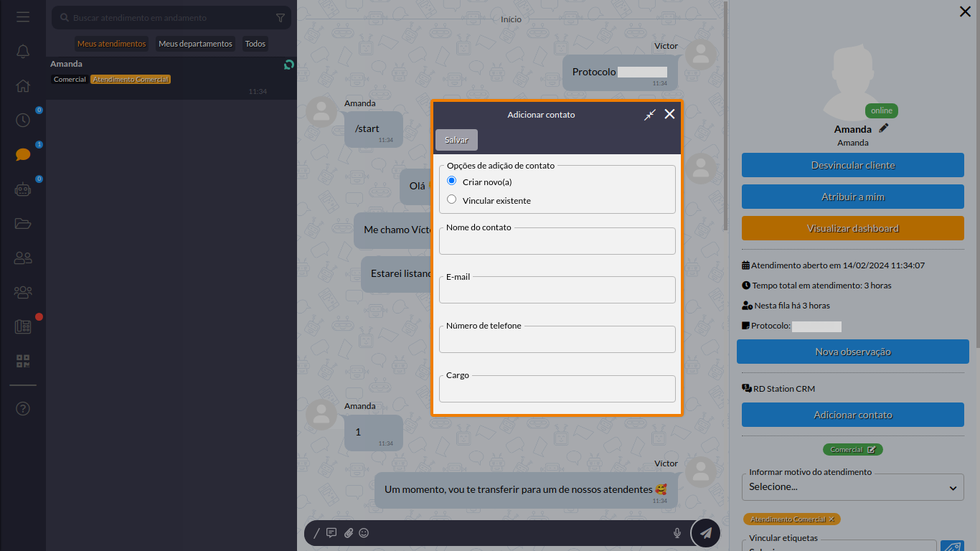Click the microphone icon to record audio
This screenshot has height=551, width=980.
pyautogui.click(x=677, y=533)
